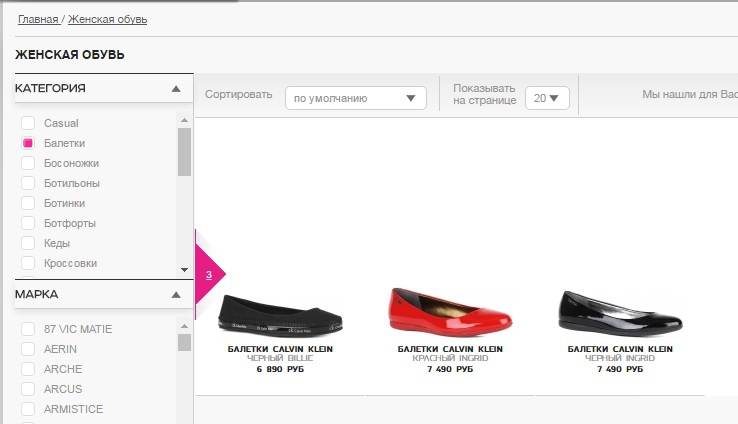Click the Сортировать label

(239, 94)
